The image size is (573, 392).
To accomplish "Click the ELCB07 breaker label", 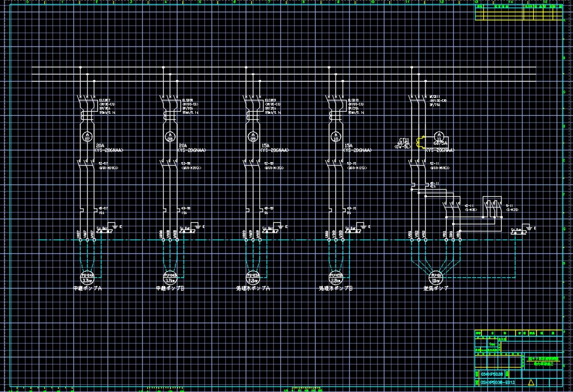I will pyautogui.click(x=105, y=100).
